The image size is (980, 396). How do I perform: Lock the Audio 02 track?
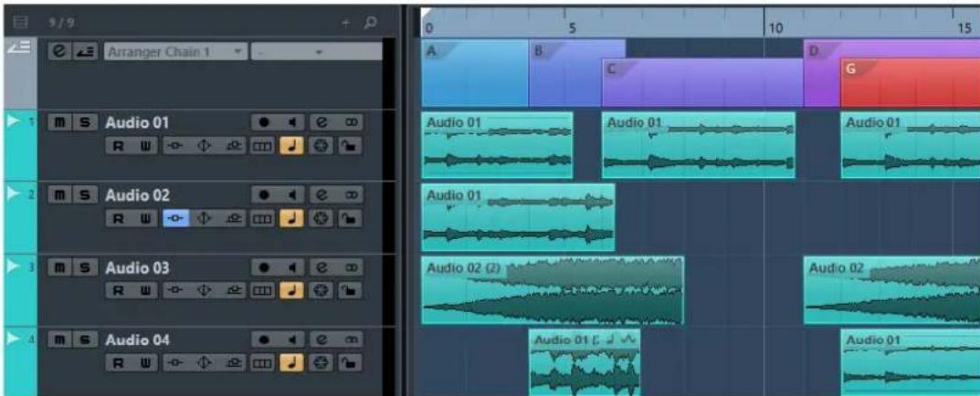350,219
